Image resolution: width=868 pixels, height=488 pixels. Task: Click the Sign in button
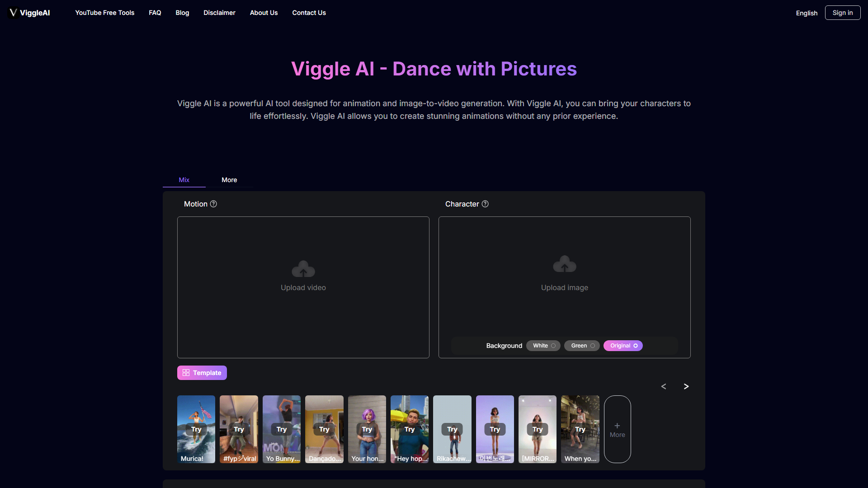coord(842,13)
